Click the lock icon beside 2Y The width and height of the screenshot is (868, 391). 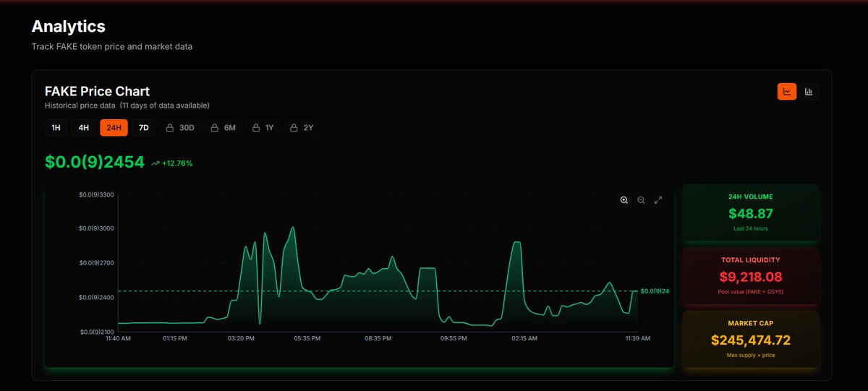pos(294,128)
